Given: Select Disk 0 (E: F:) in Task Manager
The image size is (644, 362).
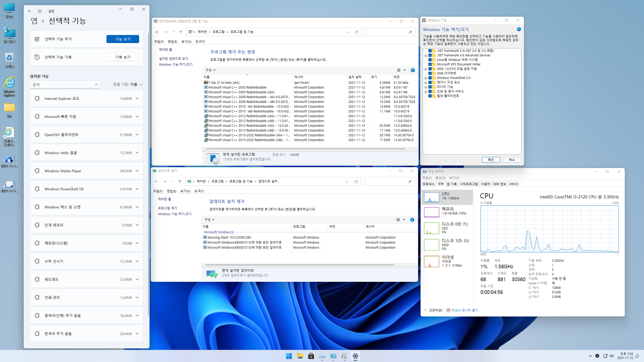Looking at the screenshot, I should [x=447, y=228].
